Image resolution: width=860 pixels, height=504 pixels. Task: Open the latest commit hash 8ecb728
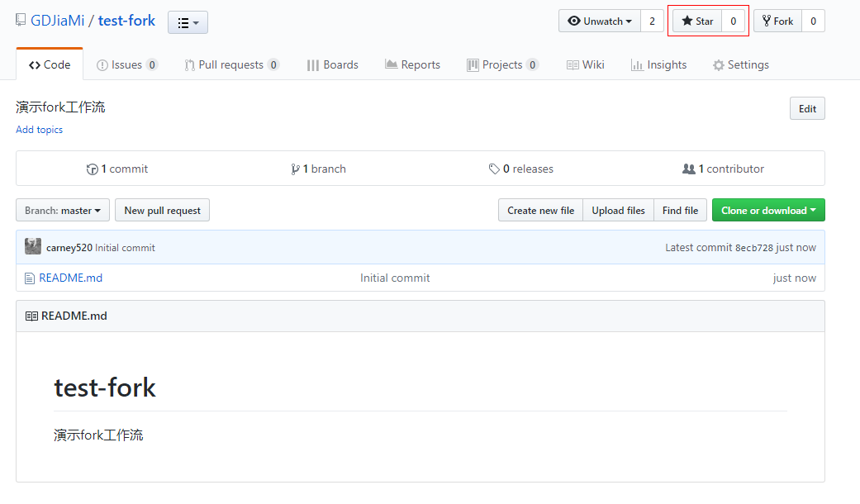(753, 248)
